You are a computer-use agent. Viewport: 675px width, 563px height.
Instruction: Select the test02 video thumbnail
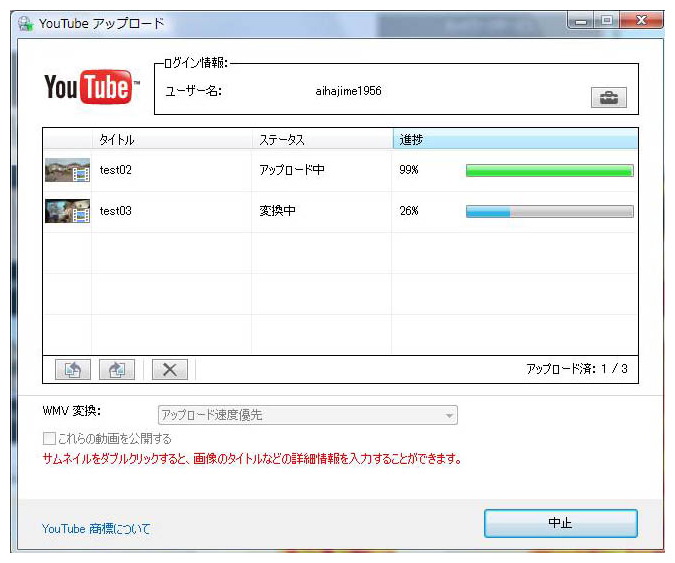tap(67, 171)
